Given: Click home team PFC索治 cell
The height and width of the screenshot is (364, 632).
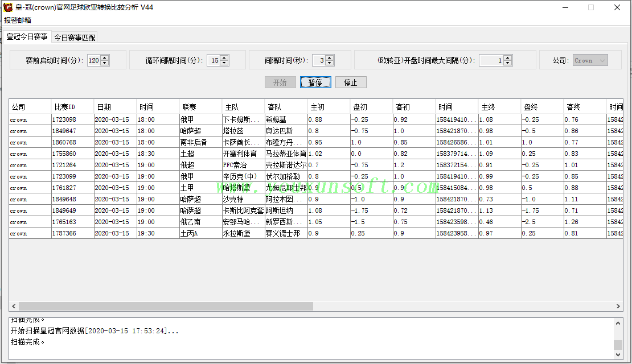Looking at the screenshot, I should coord(244,165).
